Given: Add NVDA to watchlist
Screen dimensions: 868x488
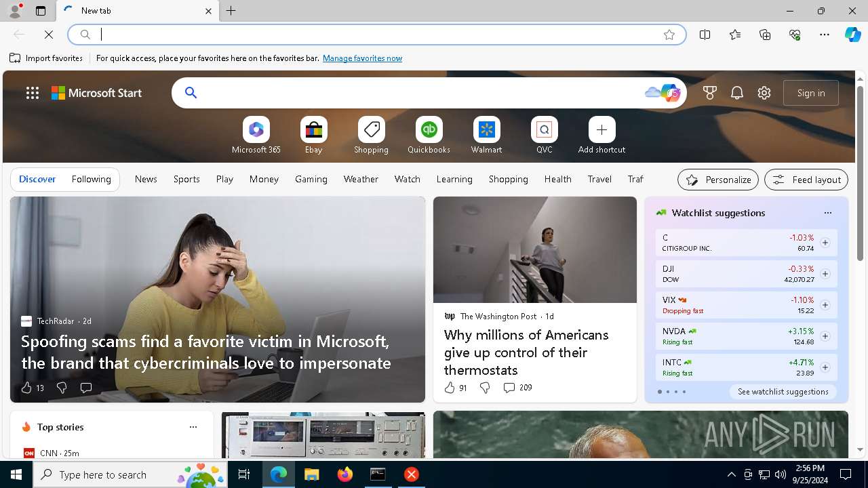Looking at the screenshot, I should click(825, 336).
